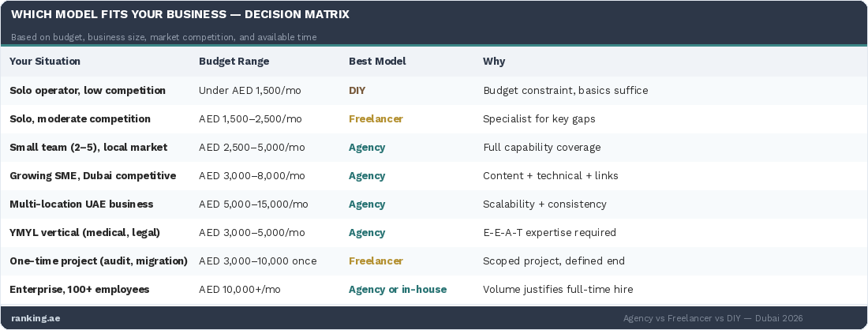This screenshot has height=330, width=868.
Task: Select the 'Multi-location UAE business' row title
Action: coord(81,204)
